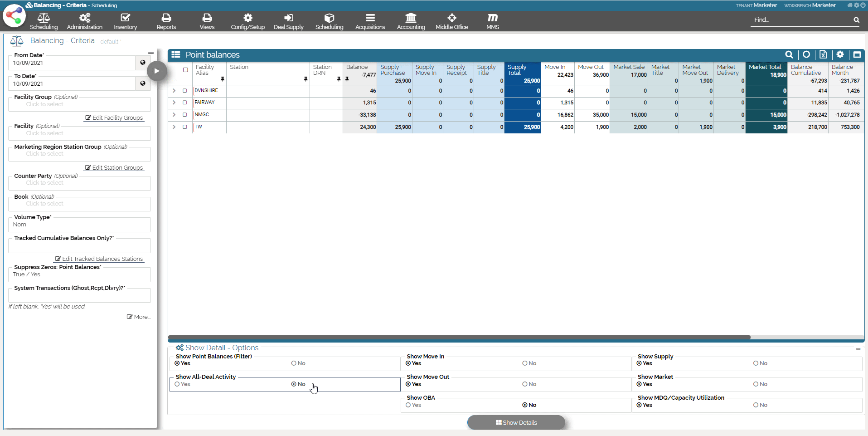Screen dimensions: 868x436
Task: Open grid settings gear in Point balances
Action: 840,55
